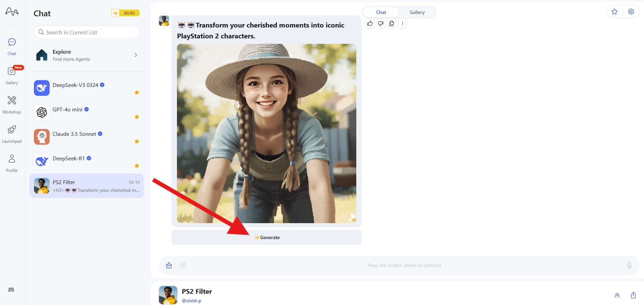
Task: Open the GPT-4o mini chat
Action: click(87, 112)
